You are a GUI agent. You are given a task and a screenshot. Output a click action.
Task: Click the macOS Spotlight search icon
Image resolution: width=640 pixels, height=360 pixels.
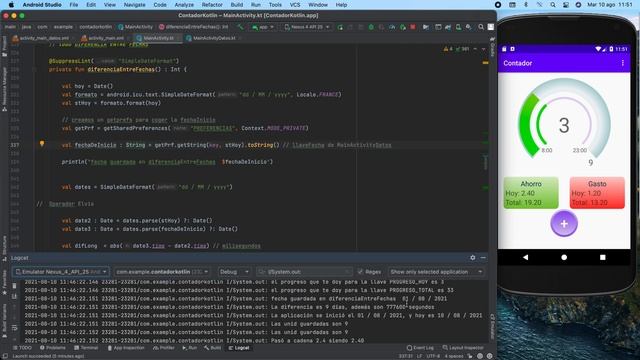pos(553,5)
